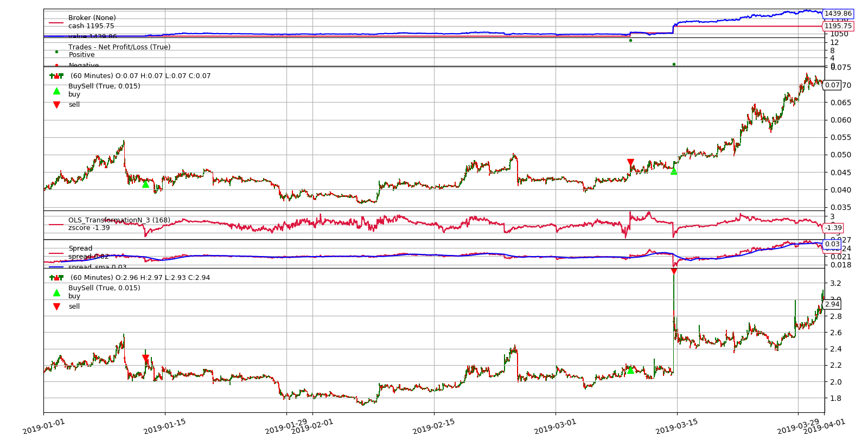
Task: Click the green Positive legend dot in Trades panel
Action: [56, 52]
